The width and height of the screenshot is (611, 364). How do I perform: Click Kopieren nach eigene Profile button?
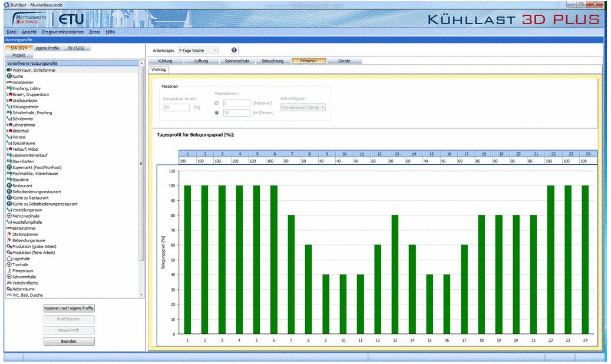[69, 308]
